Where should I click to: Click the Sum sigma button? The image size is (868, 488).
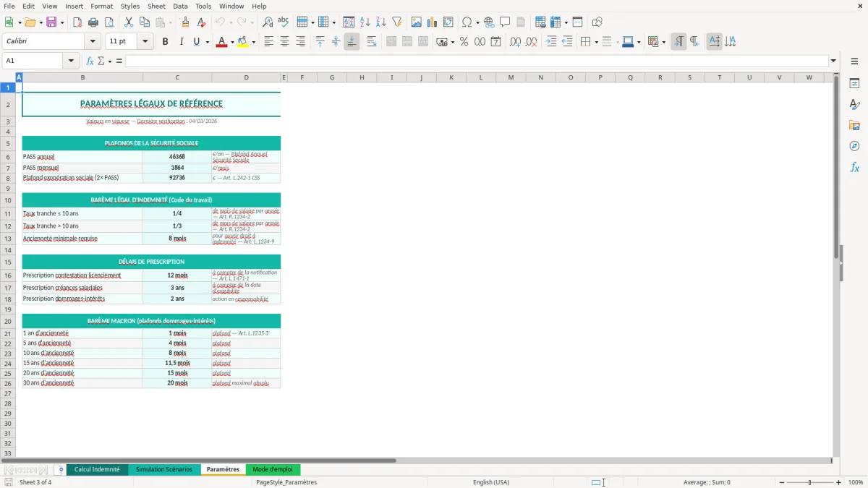pos(101,61)
